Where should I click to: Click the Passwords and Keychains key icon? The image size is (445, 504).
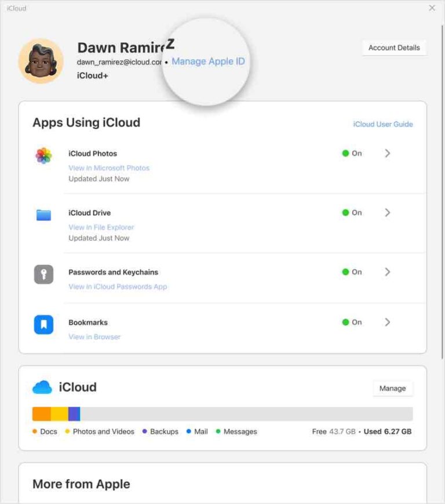[x=43, y=274]
